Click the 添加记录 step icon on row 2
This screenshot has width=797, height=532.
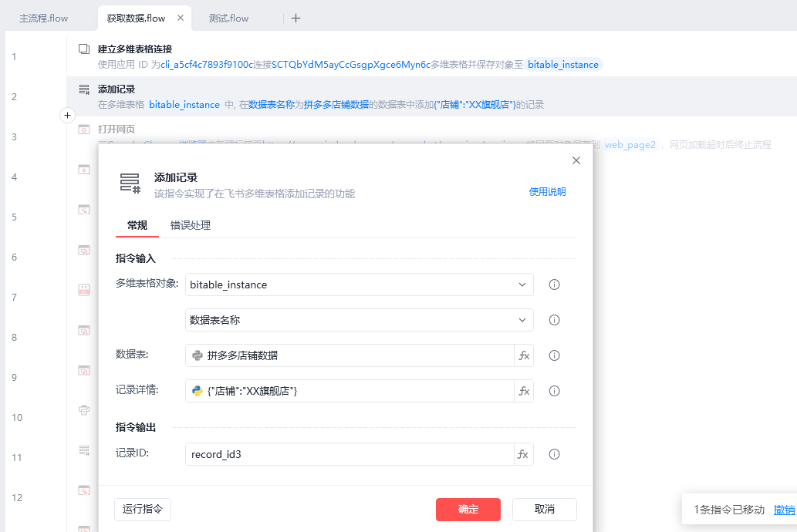click(84, 89)
